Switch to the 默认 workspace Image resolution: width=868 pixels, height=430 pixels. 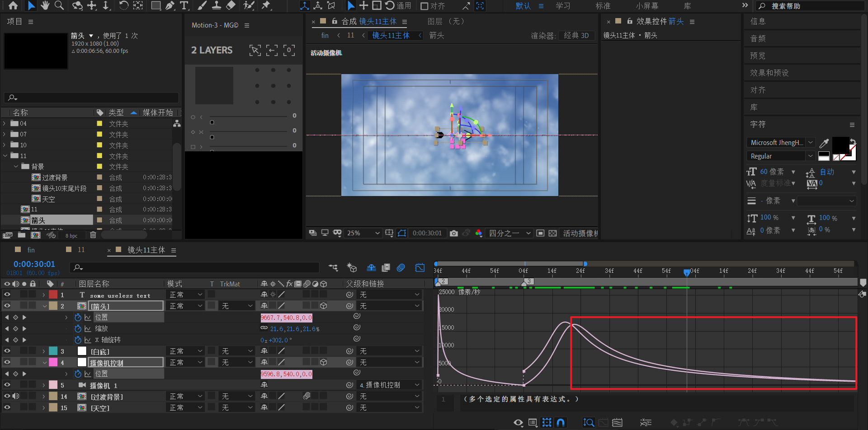[x=523, y=6]
